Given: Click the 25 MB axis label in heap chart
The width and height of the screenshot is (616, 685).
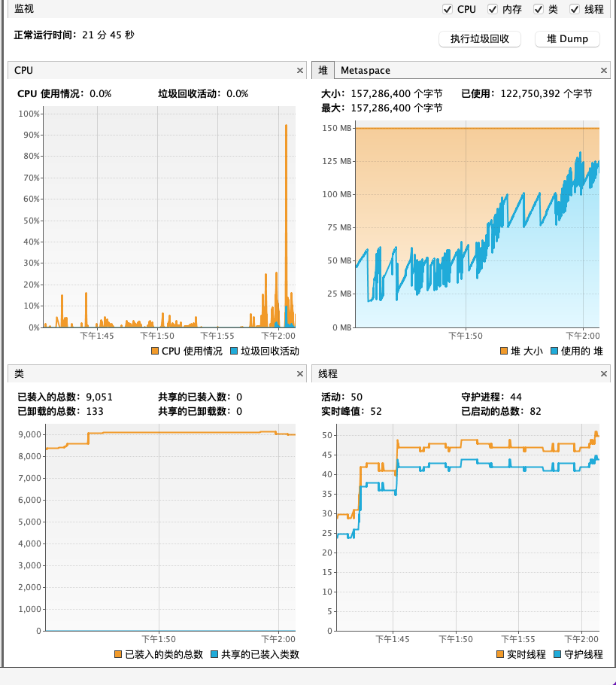Looking at the screenshot, I should 339,294.
